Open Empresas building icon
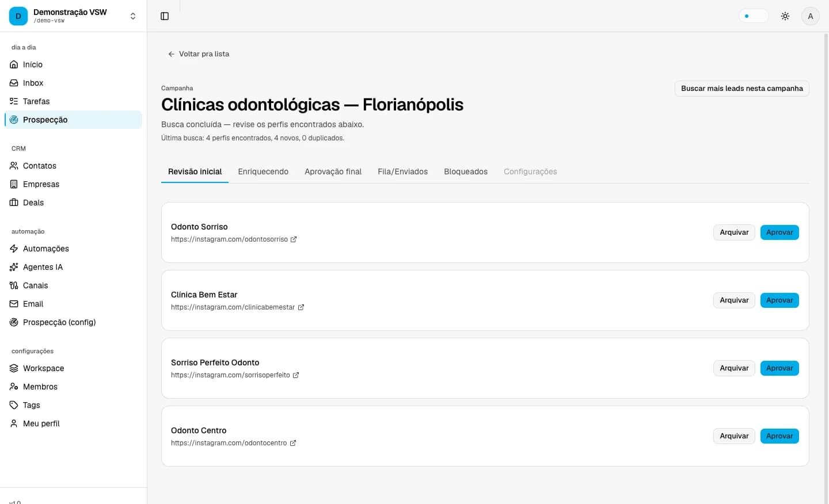This screenshot has height=504, width=829. [14, 184]
